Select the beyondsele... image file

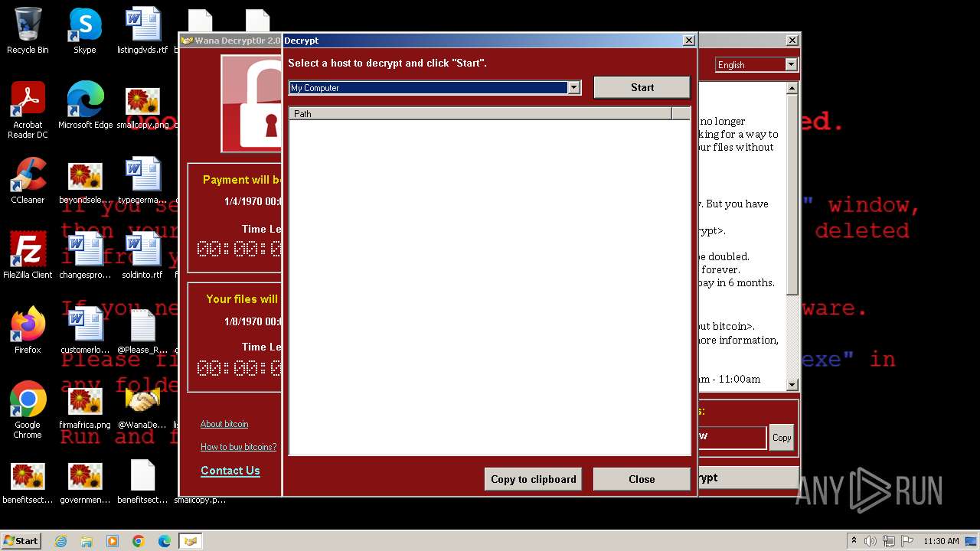[x=85, y=181]
